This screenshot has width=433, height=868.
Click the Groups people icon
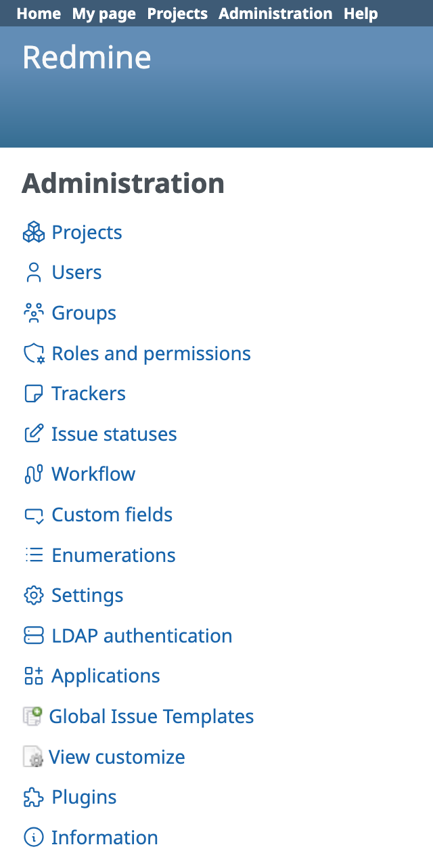33,313
